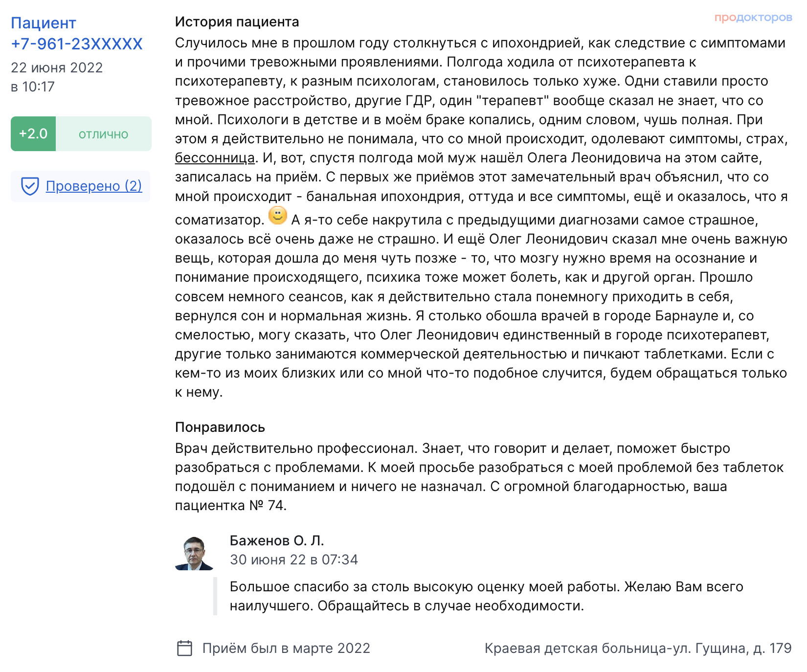Open the Проверено (2) link
807x672 pixels.
coord(94,186)
